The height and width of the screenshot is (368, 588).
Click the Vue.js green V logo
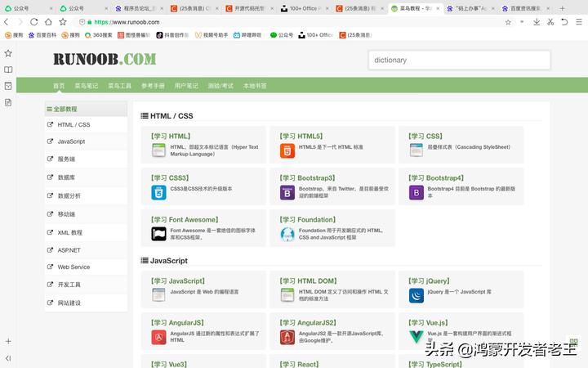tap(416, 337)
